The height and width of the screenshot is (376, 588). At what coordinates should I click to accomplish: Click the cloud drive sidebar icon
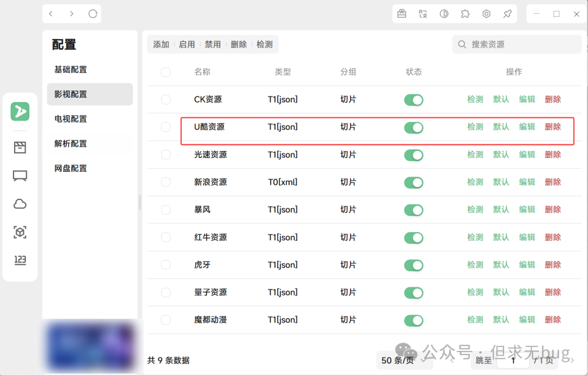point(20,204)
